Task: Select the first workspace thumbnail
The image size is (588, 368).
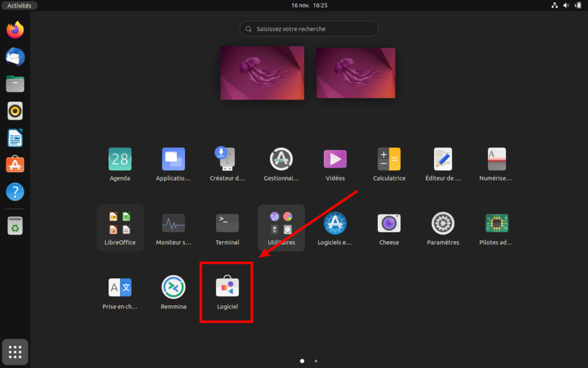Action: pyautogui.click(x=262, y=73)
